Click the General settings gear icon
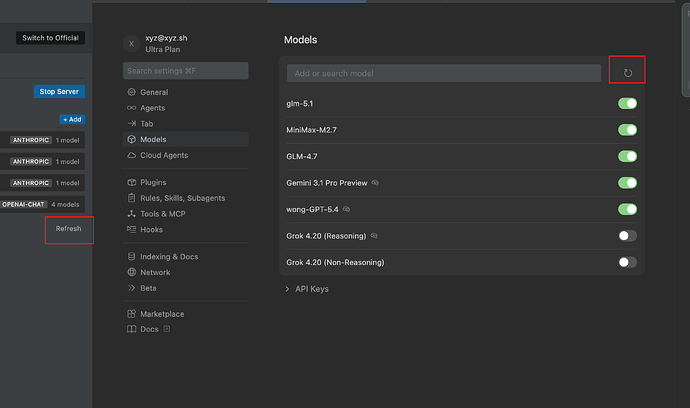Viewport: 690px width, 408px height. coord(131,92)
